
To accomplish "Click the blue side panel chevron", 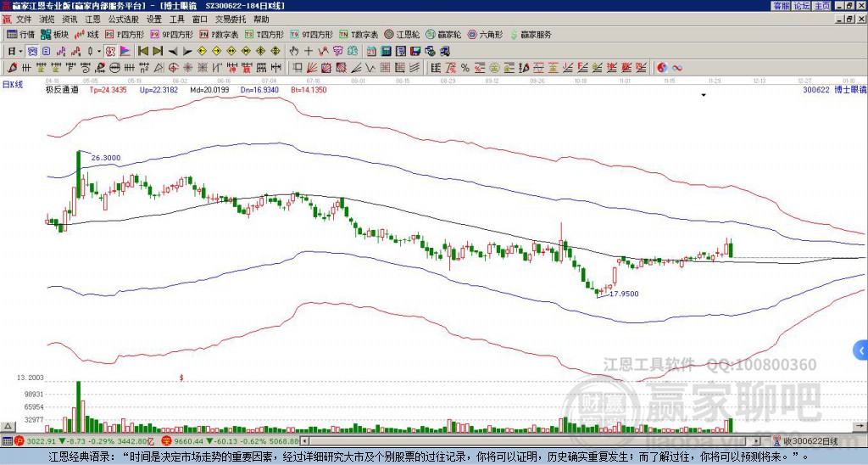I will [x=860, y=350].
